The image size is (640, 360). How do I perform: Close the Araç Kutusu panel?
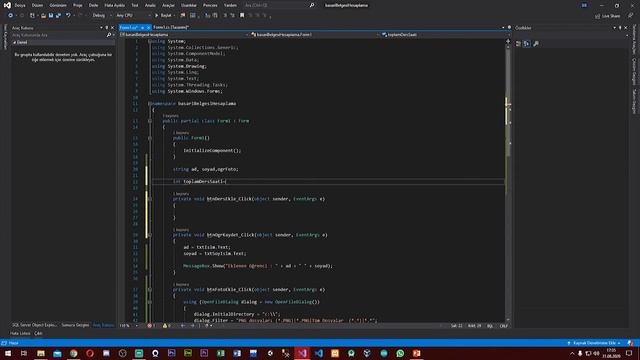[x=113, y=28]
